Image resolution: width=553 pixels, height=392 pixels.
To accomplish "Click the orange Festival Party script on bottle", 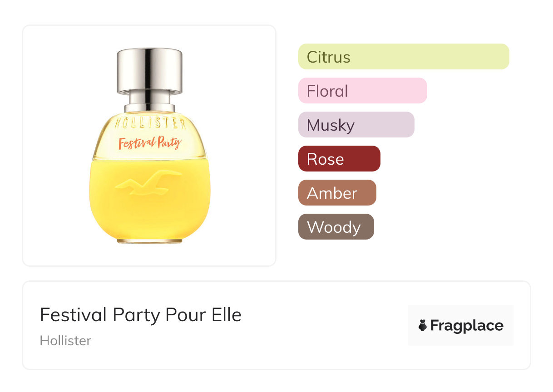I will coord(149,143).
